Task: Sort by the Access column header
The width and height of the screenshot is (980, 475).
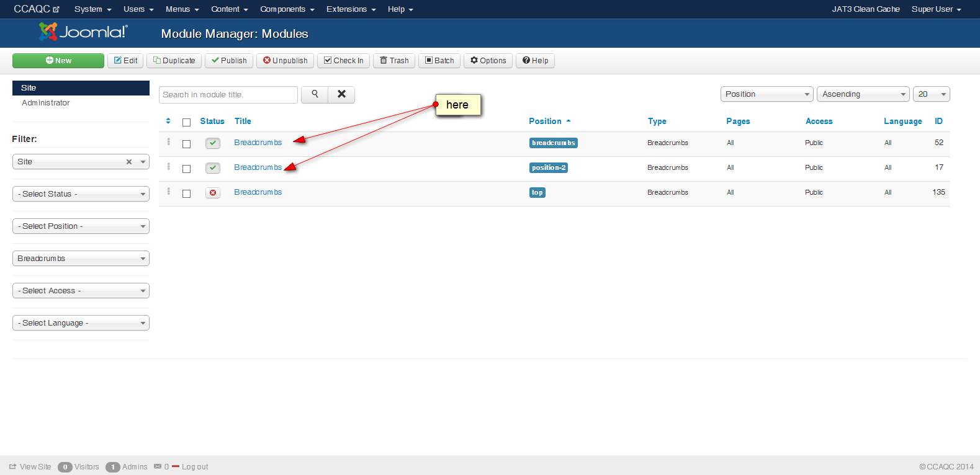Action: tap(819, 122)
